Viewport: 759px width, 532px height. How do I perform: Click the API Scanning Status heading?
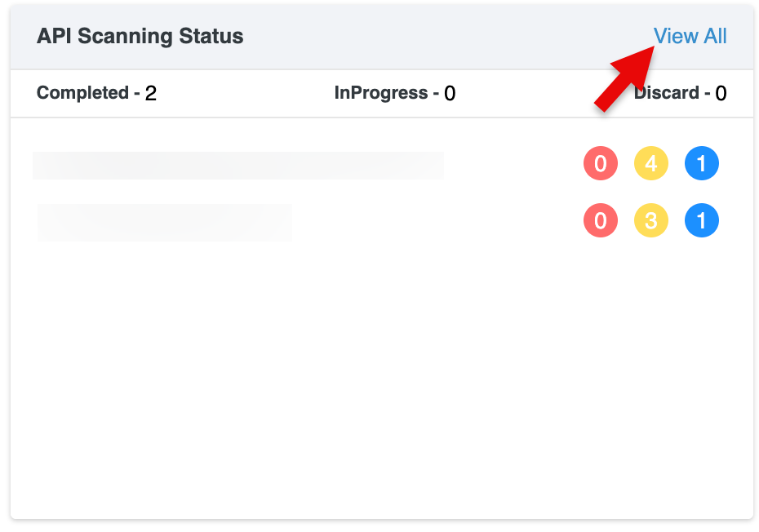point(140,36)
